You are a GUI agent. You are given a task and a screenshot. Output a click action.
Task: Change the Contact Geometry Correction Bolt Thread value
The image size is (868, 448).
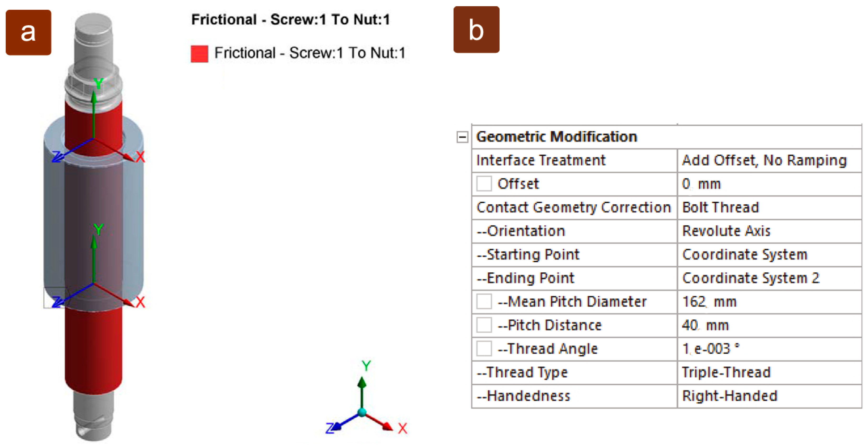[x=769, y=208]
